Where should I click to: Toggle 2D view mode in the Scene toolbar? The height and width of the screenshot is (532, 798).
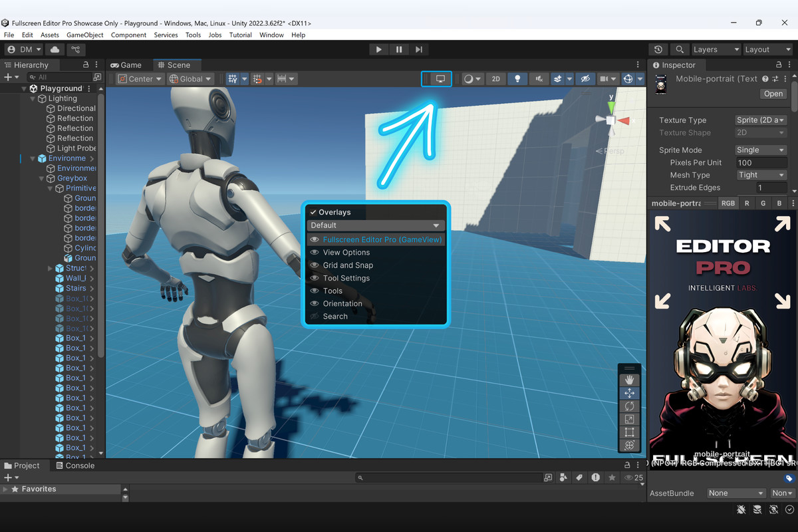coord(495,78)
